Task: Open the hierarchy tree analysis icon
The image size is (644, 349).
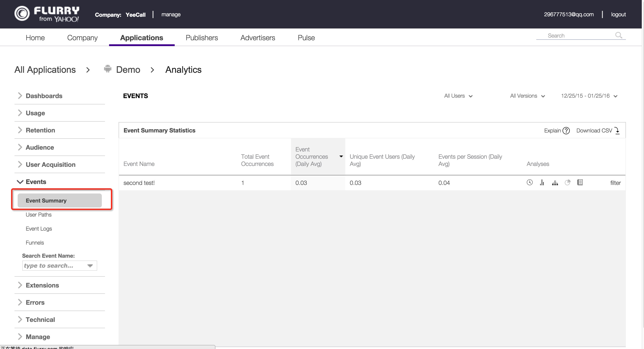Action: [555, 183]
